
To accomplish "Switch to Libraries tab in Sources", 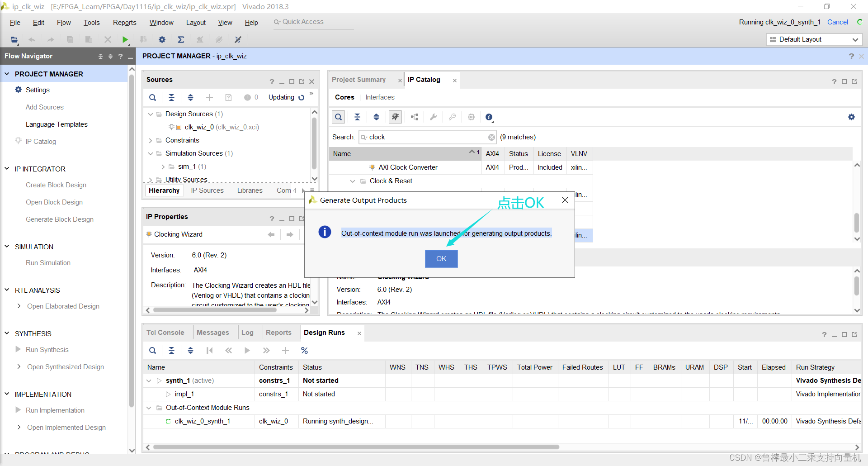I will [x=250, y=190].
